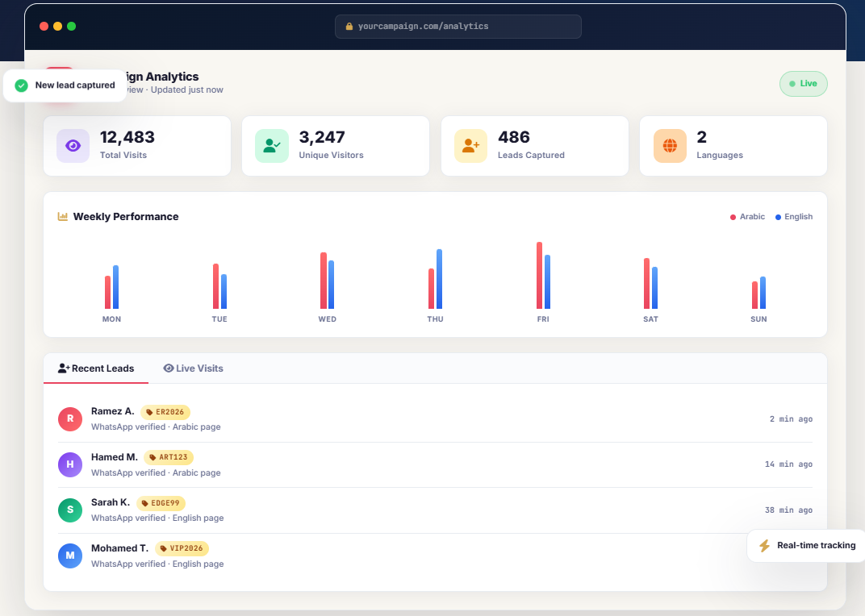Toggle the Arabic legend item

point(747,217)
